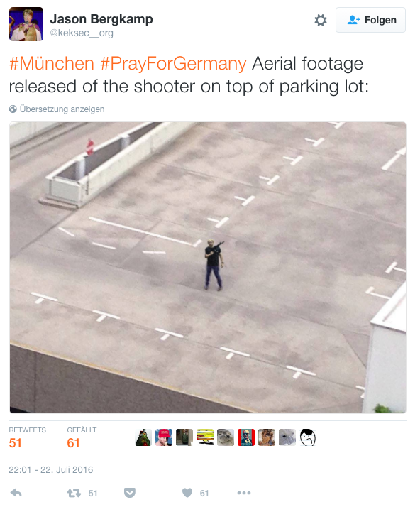The height and width of the screenshot is (507, 420).
Task: Open the @keksec__org handle link
Action: click(82, 33)
